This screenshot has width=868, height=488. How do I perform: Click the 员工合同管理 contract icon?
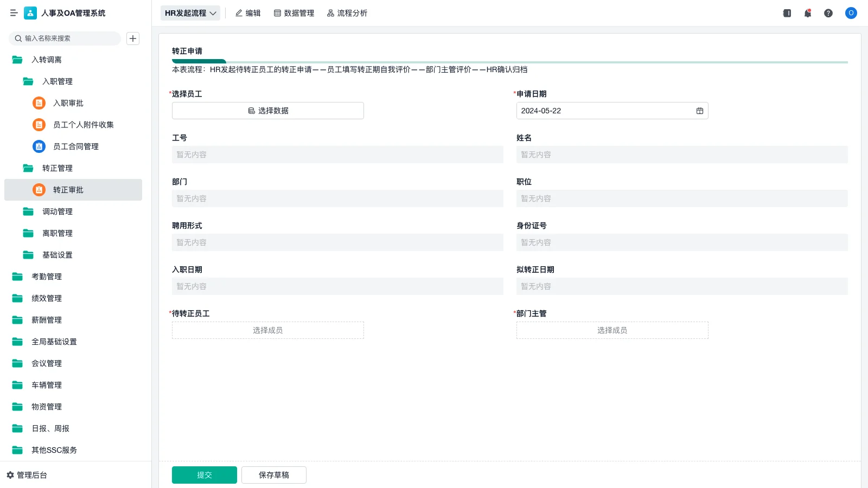click(39, 146)
